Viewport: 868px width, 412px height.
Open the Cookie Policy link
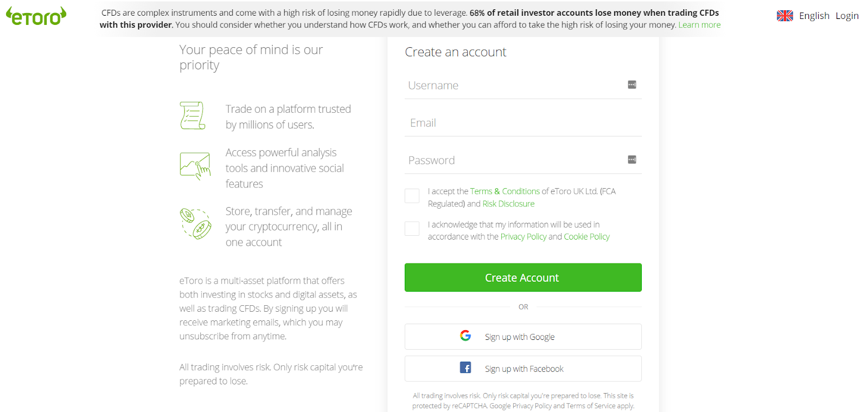(586, 237)
